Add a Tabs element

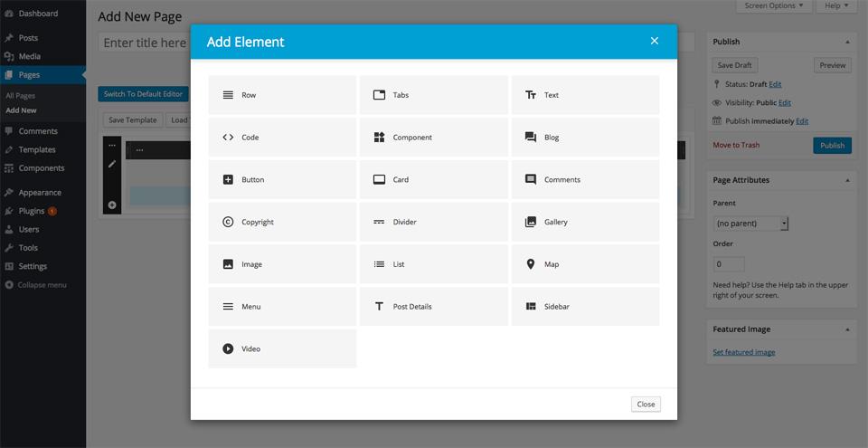(433, 95)
